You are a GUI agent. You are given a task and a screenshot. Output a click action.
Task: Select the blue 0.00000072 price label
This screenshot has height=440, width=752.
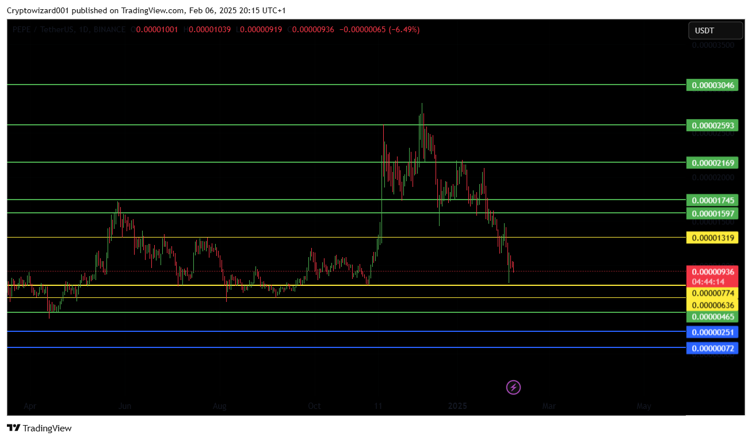[713, 348]
